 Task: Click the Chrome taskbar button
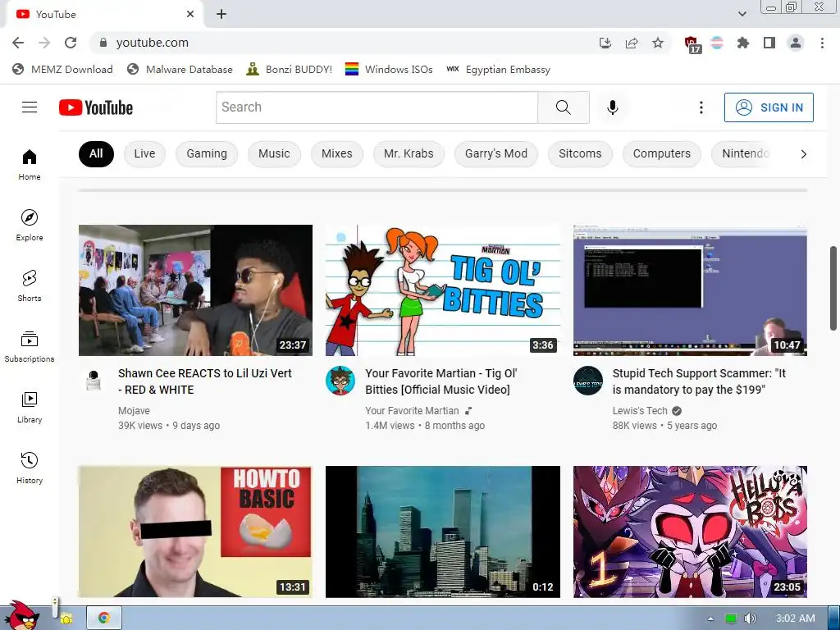pyautogui.click(x=104, y=619)
